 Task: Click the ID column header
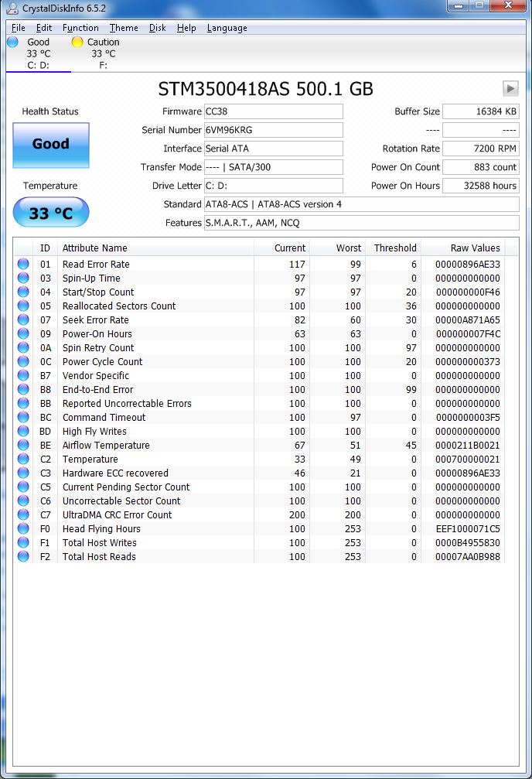point(45,248)
